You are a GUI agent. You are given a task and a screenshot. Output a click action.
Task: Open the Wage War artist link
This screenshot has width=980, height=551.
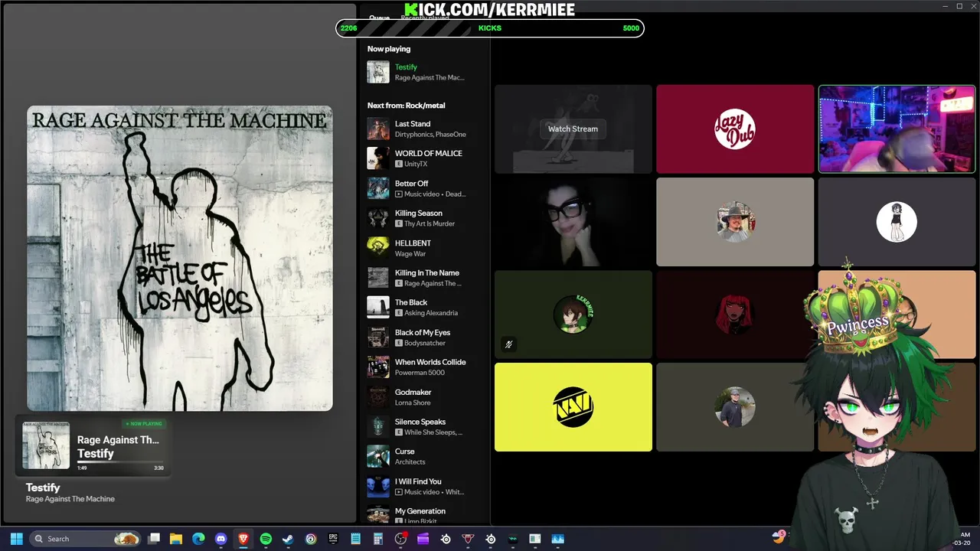(x=410, y=253)
